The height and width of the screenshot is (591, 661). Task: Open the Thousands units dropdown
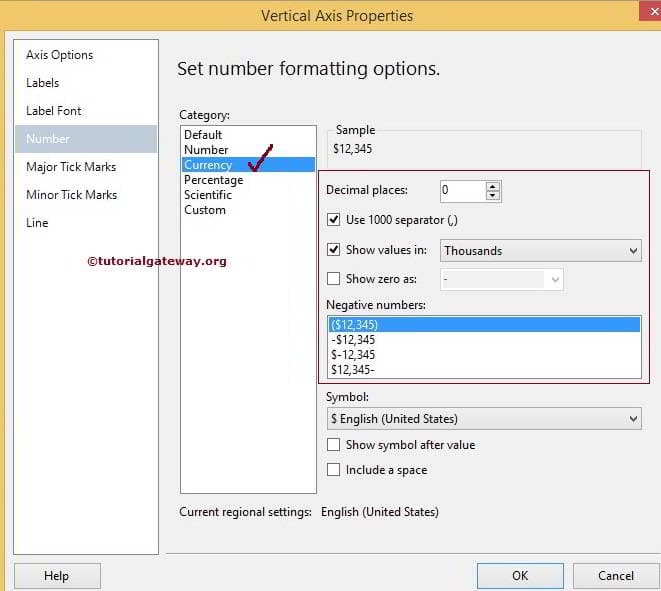point(541,251)
